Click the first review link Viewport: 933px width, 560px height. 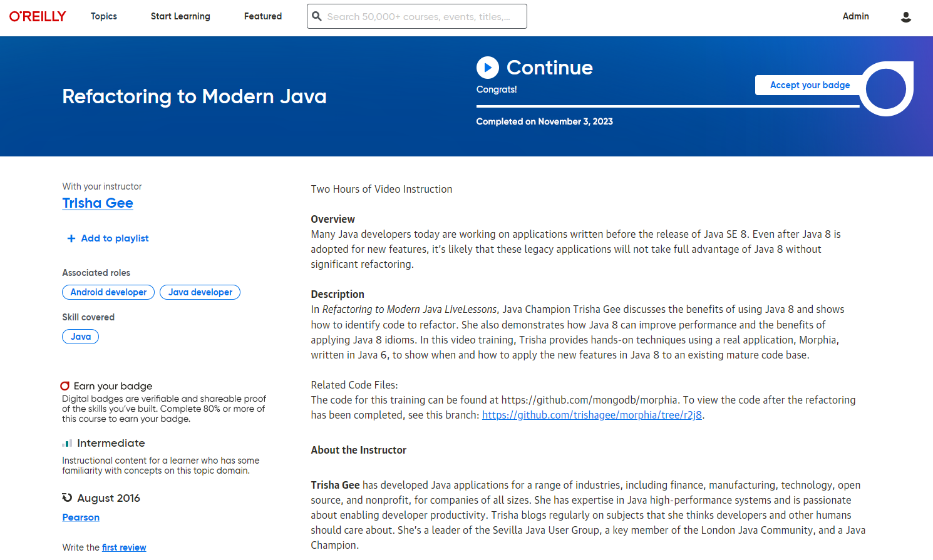point(124,547)
